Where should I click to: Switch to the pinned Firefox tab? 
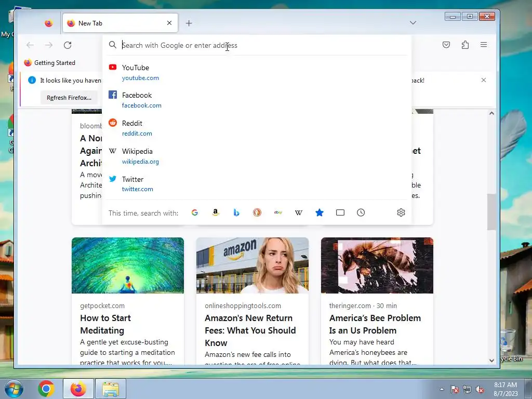coord(49,23)
